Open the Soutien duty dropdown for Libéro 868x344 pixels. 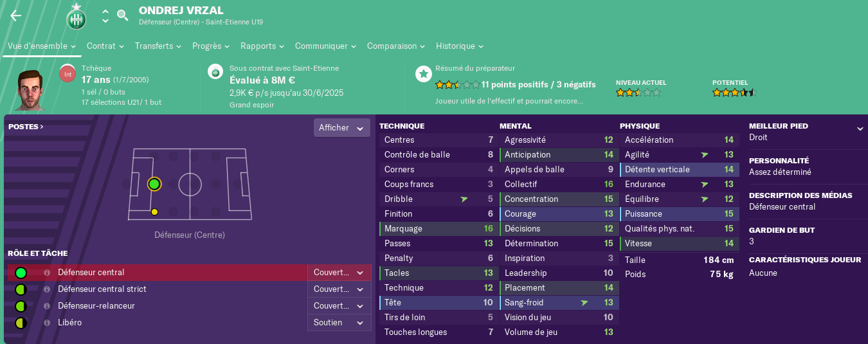pyautogui.click(x=339, y=323)
